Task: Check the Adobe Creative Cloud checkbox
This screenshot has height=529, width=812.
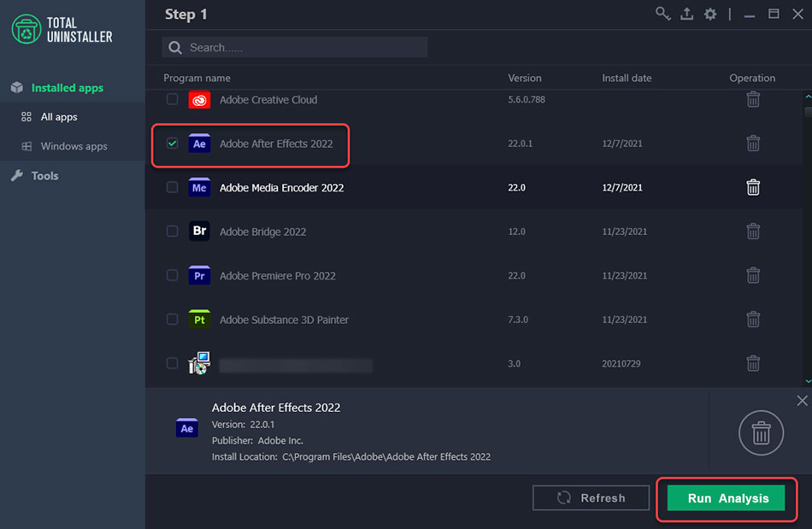Action: [173, 99]
